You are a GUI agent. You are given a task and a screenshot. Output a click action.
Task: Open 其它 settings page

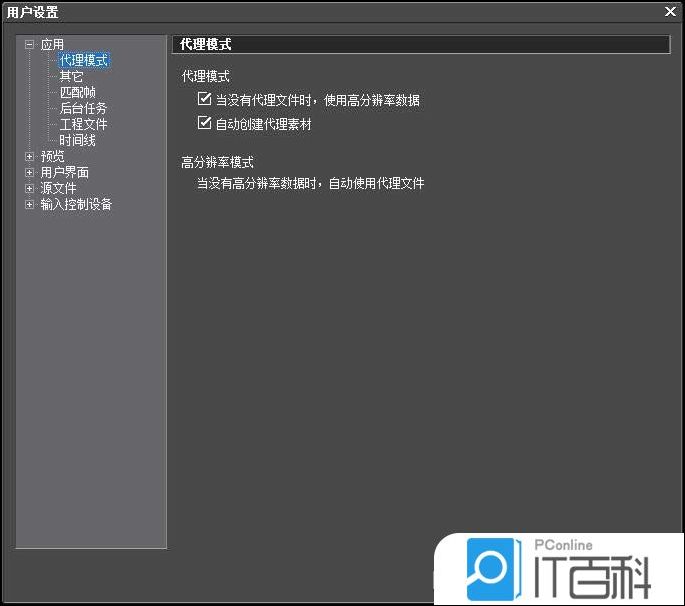pos(71,76)
